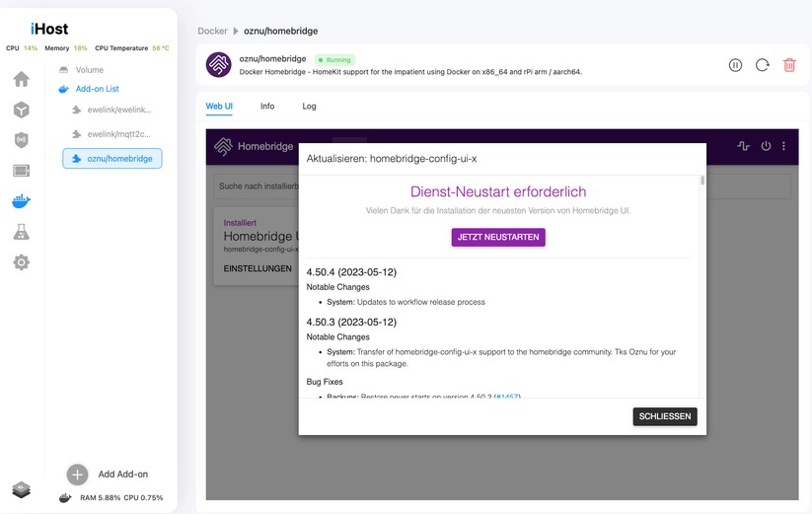Open the cube icon in the sidebar
The height and width of the screenshot is (514, 812).
coord(21,110)
